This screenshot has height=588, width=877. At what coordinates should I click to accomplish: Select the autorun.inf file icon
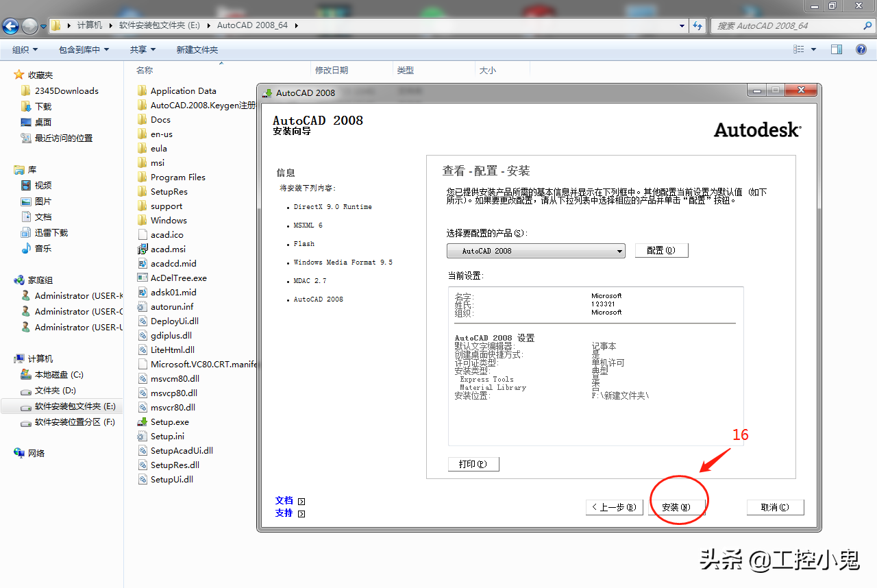[143, 307]
